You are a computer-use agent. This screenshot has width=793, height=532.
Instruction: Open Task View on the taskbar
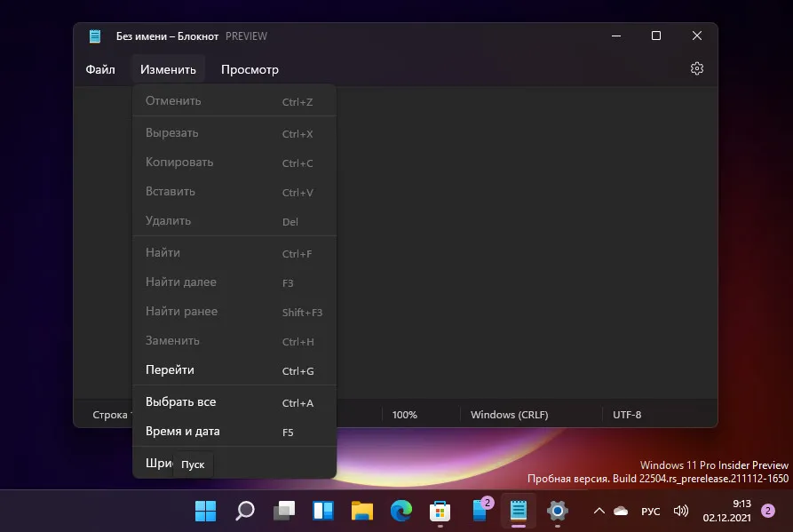tap(283, 511)
